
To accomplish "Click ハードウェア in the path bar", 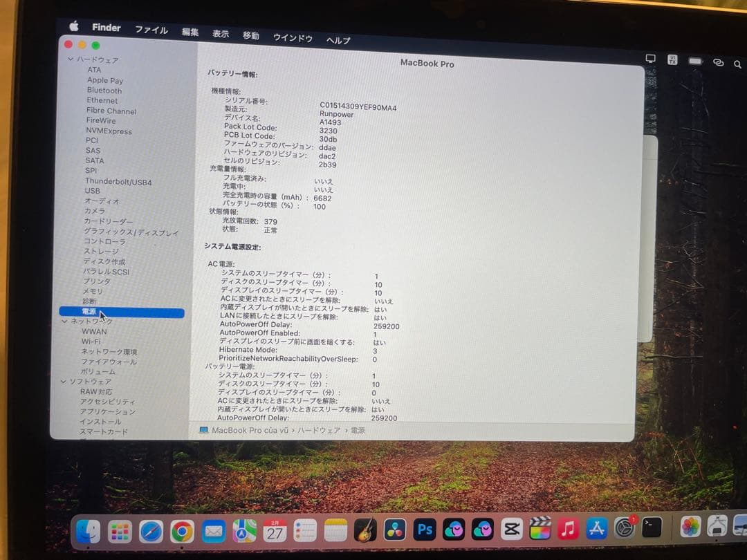I will click(x=319, y=430).
